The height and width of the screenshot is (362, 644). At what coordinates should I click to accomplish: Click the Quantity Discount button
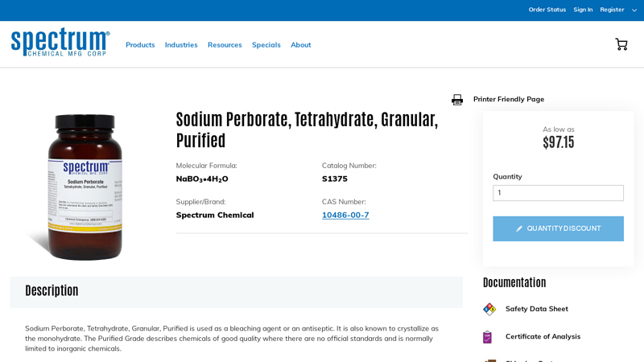point(558,228)
